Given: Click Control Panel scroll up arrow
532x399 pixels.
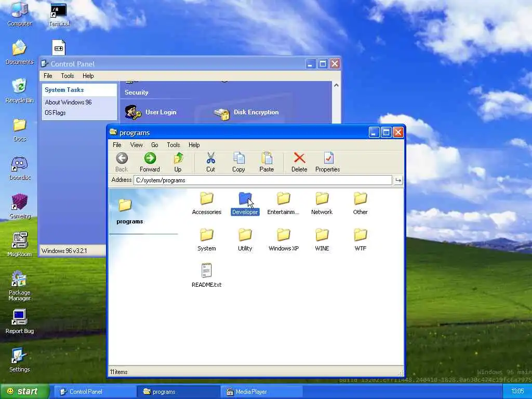Looking at the screenshot, I should [x=336, y=85].
